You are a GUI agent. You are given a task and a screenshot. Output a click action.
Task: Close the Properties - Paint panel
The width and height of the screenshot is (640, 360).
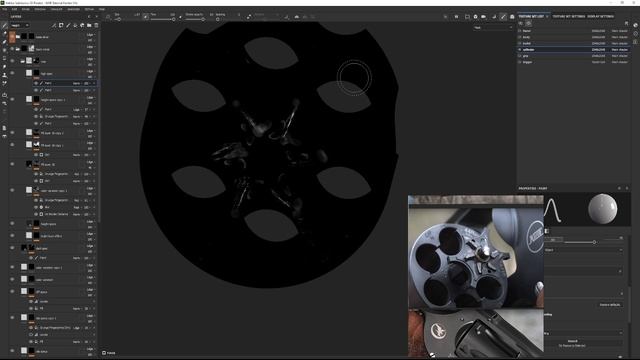click(627, 189)
